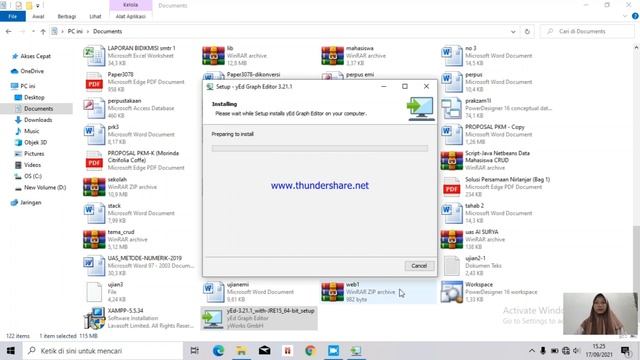Go back in Explorer navigation
The image size is (640, 360).
[9, 31]
